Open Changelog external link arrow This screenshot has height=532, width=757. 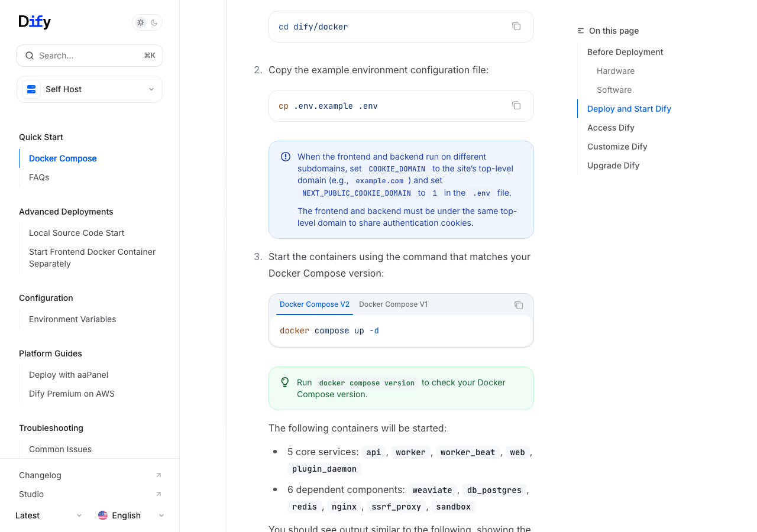pos(158,475)
